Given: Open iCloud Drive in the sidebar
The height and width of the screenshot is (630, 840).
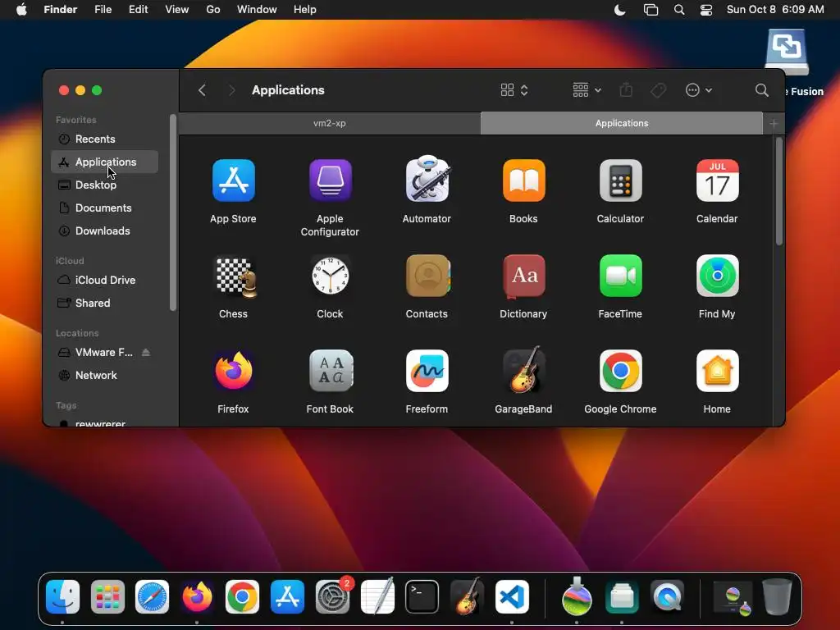Looking at the screenshot, I should click(x=104, y=280).
